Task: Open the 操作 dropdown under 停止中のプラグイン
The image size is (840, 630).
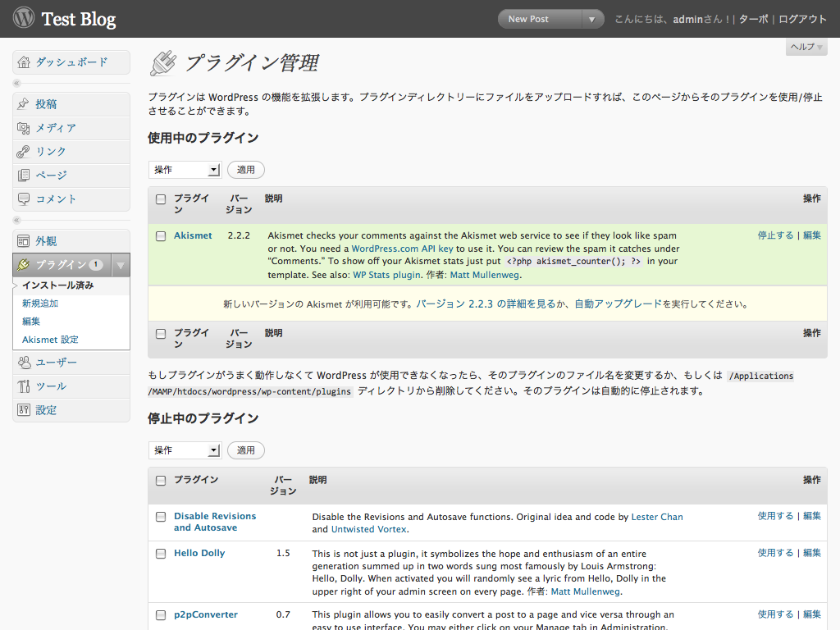Action: [x=185, y=450]
